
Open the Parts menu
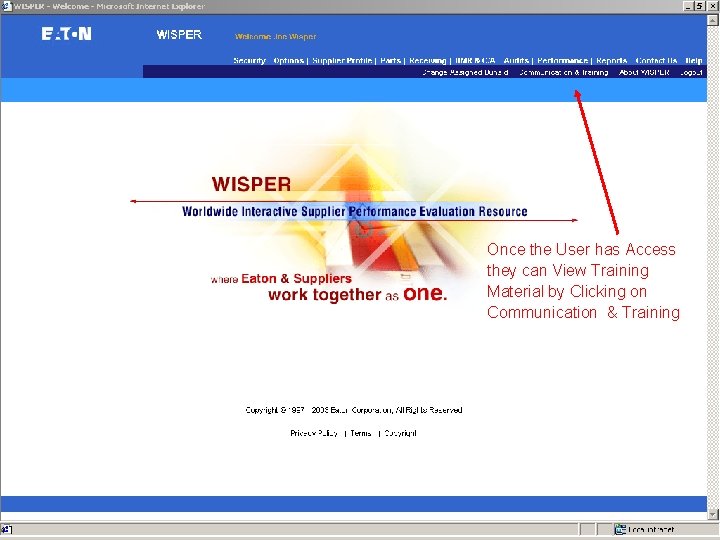point(390,61)
